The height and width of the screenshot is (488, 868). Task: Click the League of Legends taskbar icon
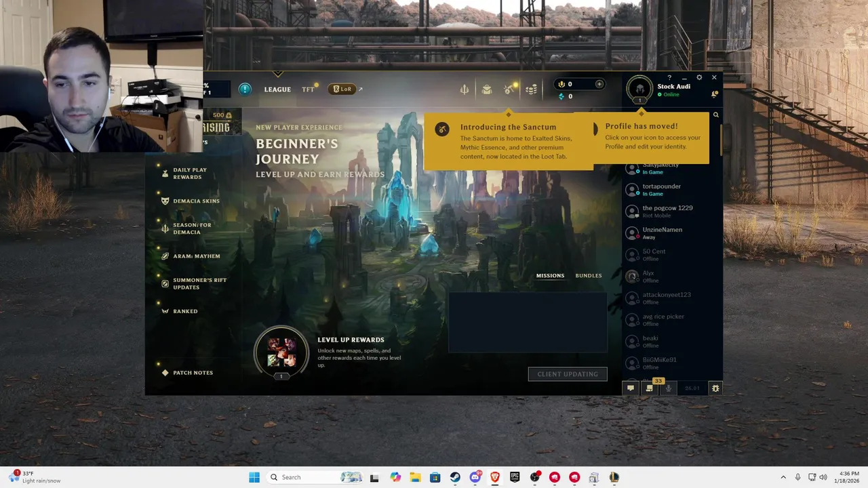[614, 477]
